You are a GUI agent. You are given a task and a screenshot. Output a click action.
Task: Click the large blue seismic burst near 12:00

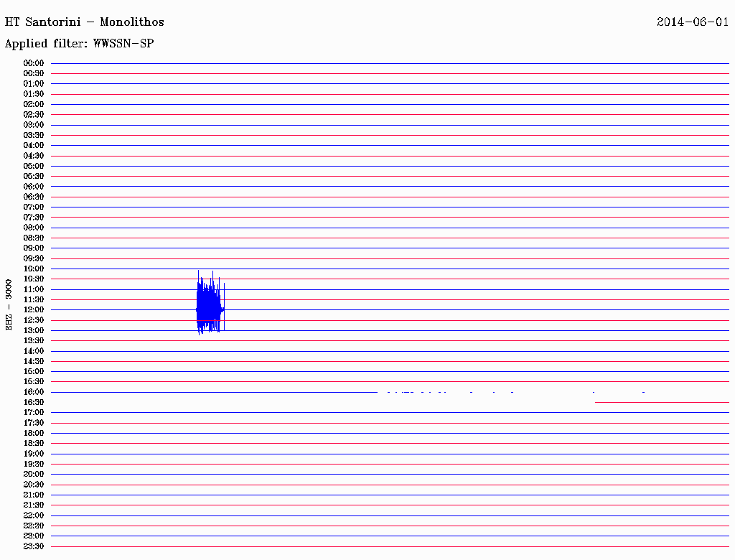coord(210,302)
